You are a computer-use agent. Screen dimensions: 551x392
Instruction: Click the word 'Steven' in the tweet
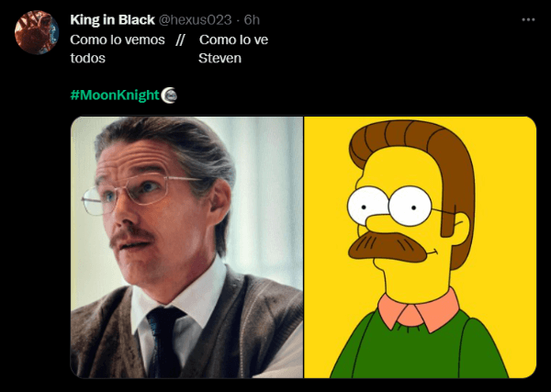(220, 59)
